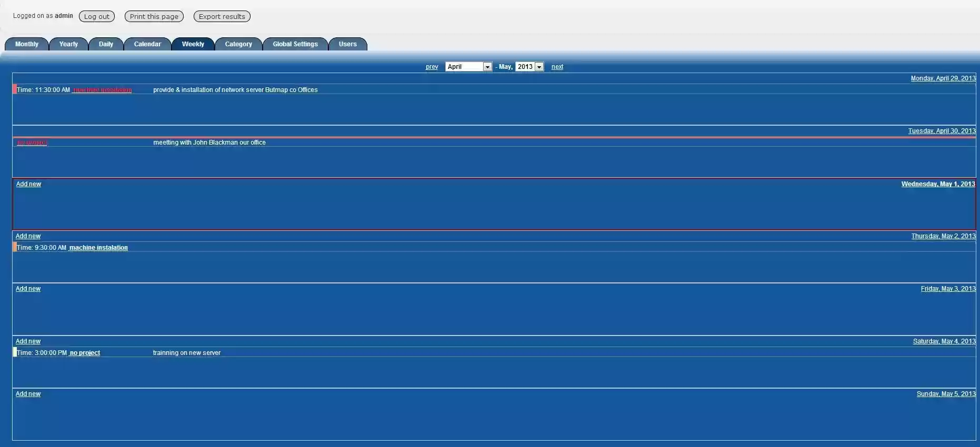Click the 'Time: 11:30:00 AM' text
The width and height of the screenshot is (980, 447).
pos(43,90)
